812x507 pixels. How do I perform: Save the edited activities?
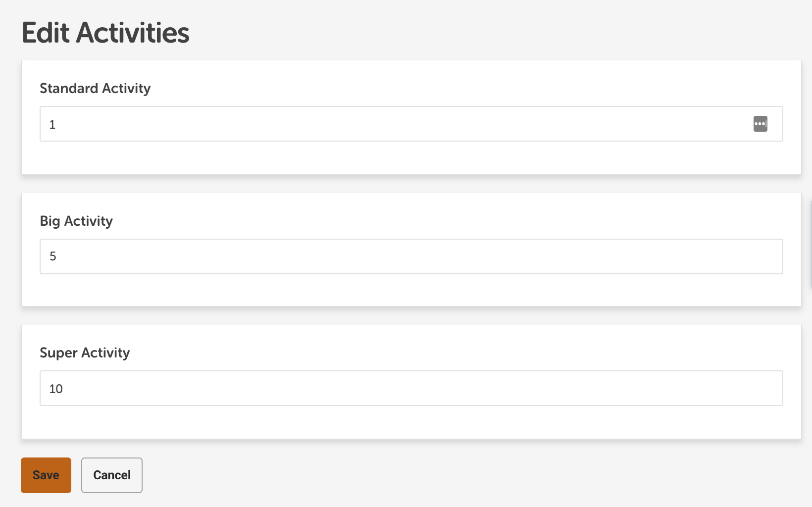(46, 475)
